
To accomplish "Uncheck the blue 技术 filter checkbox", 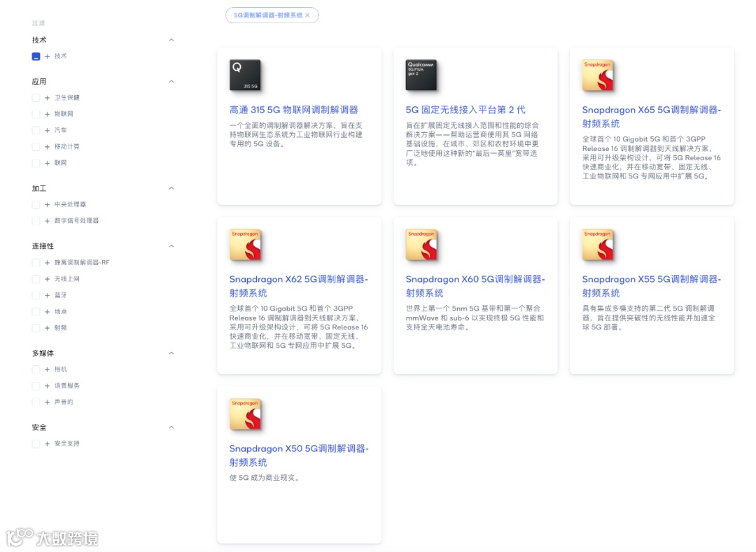I will [36, 57].
